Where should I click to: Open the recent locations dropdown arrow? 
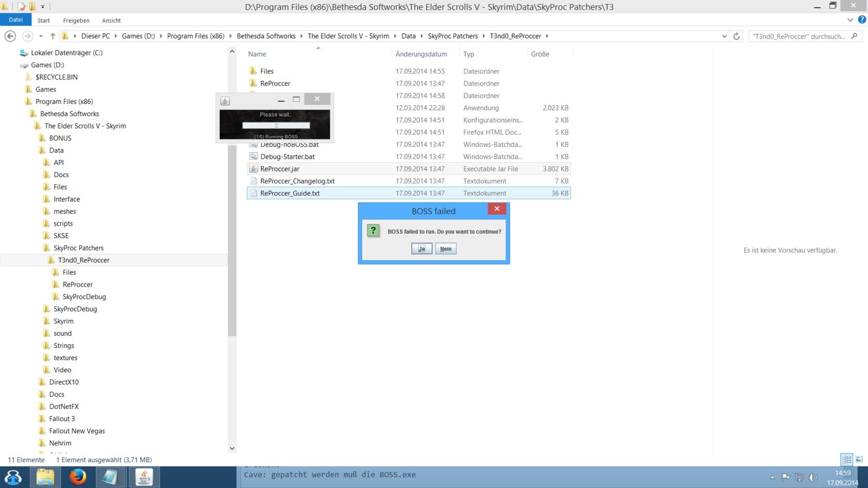(41, 36)
